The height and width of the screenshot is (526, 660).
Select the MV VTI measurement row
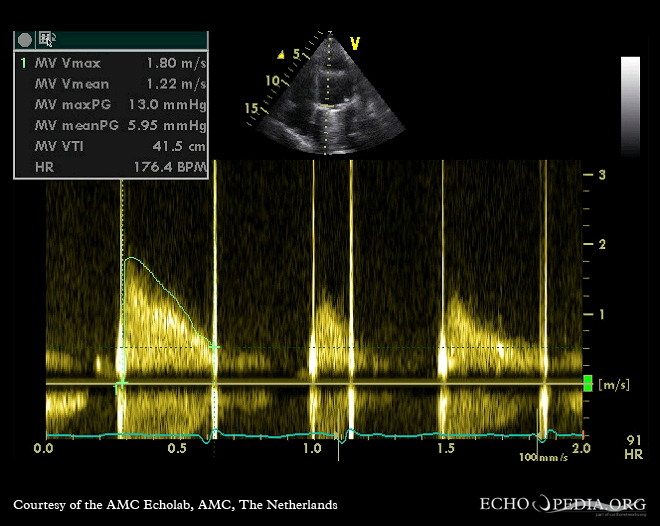pyautogui.click(x=110, y=147)
